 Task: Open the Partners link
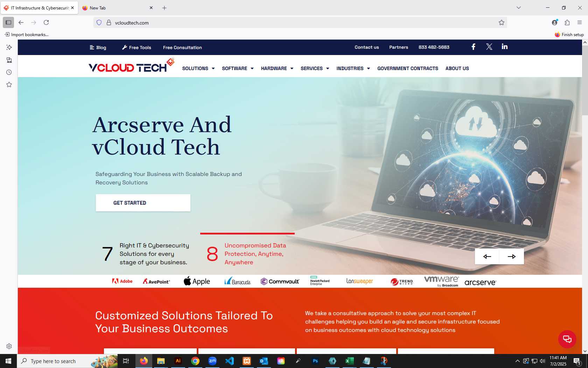point(399,47)
